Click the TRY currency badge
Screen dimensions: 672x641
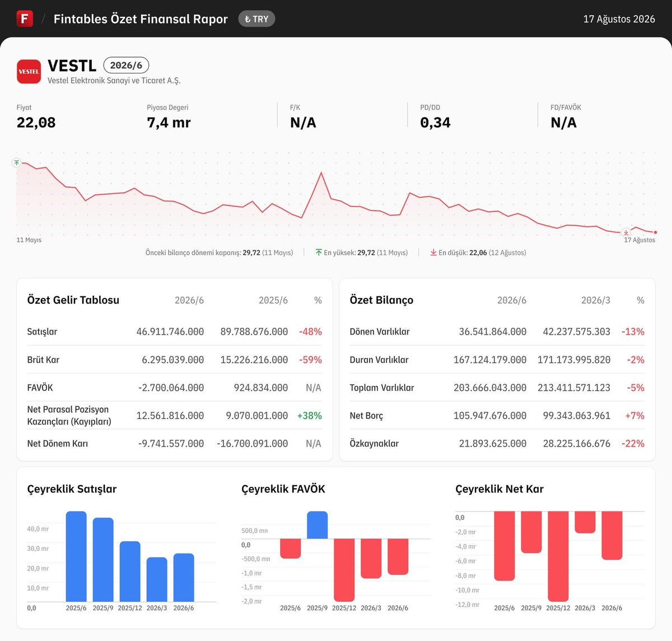click(256, 19)
